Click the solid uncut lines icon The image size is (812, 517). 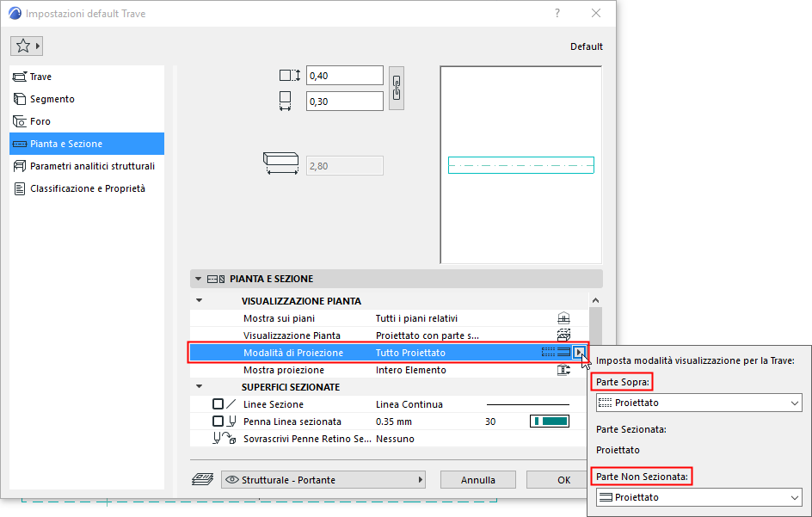coord(563,352)
